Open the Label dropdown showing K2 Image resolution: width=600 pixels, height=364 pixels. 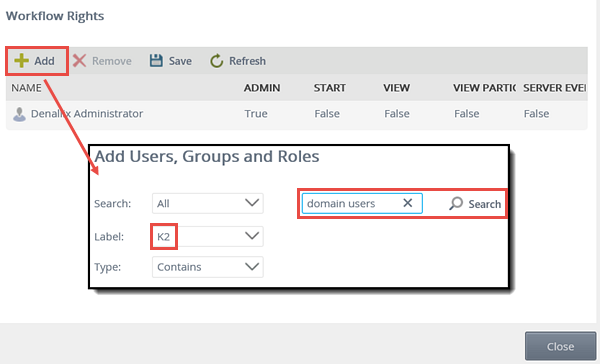point(208,237)
